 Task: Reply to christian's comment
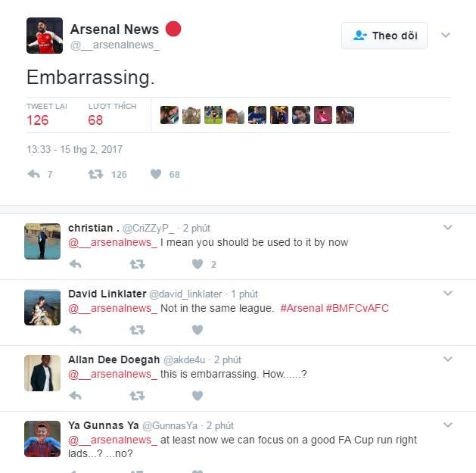pyautogui.click(x=75, y=264)
